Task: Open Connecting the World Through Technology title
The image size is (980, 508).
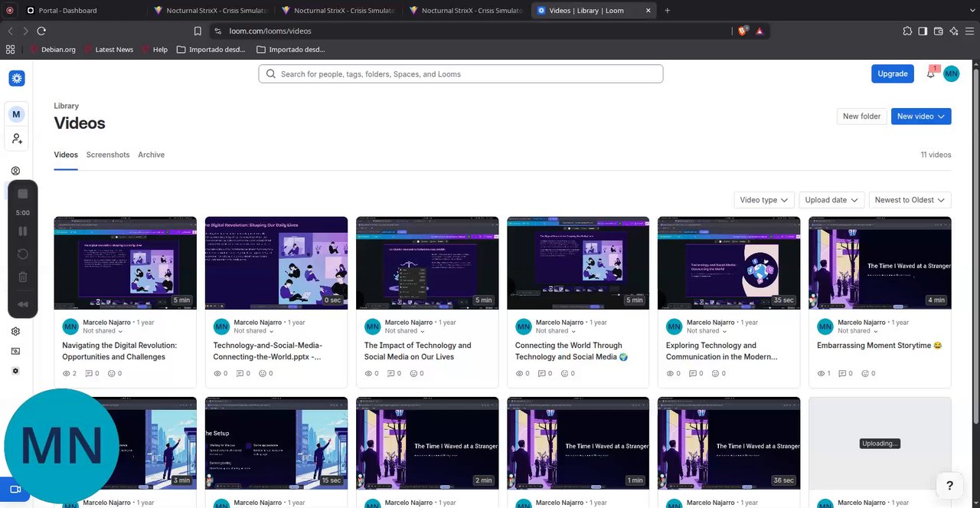Action: click(x=571, y=351)
